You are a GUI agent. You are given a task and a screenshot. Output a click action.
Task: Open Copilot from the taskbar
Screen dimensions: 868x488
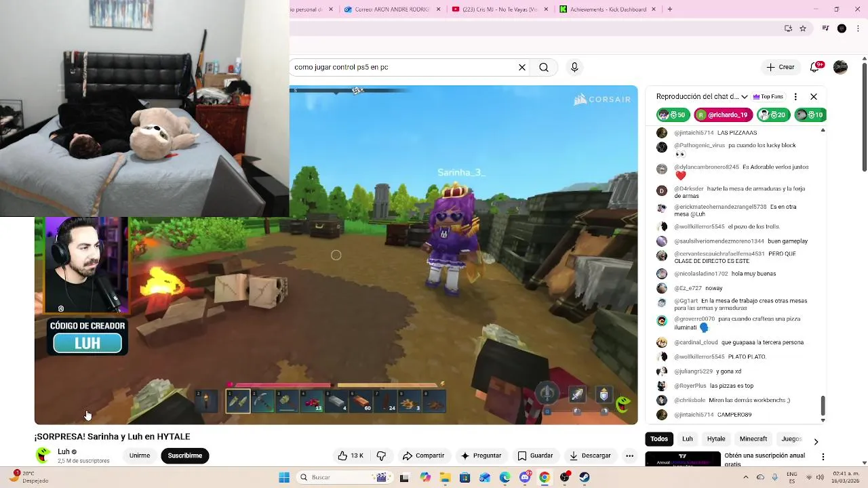coord(425,477)
